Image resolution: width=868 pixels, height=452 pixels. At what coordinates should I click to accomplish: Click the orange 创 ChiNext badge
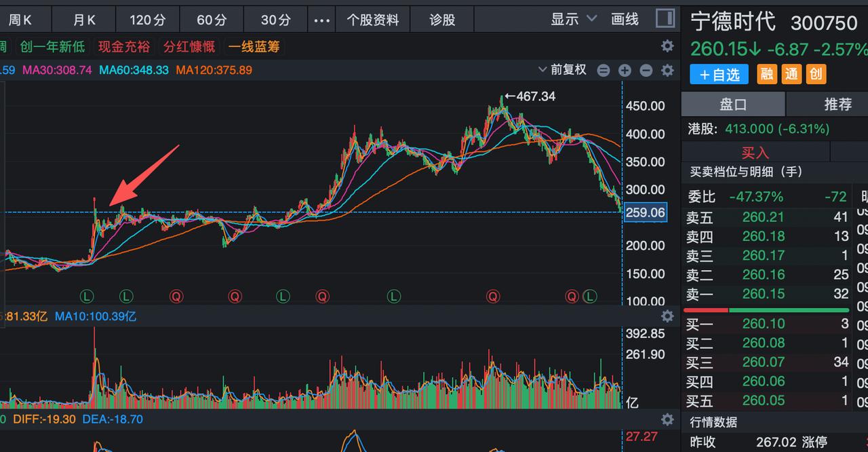816,74
